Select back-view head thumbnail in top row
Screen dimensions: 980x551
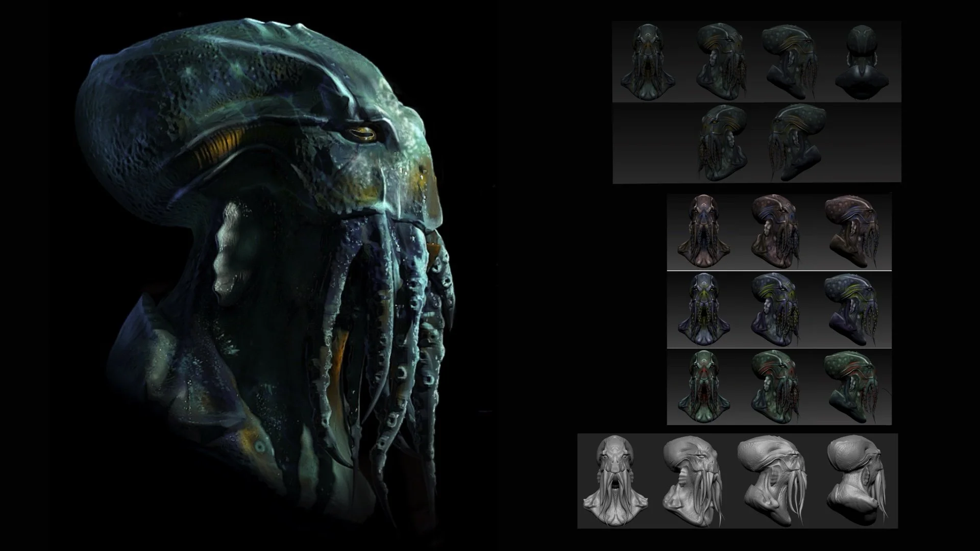point(863,60)
